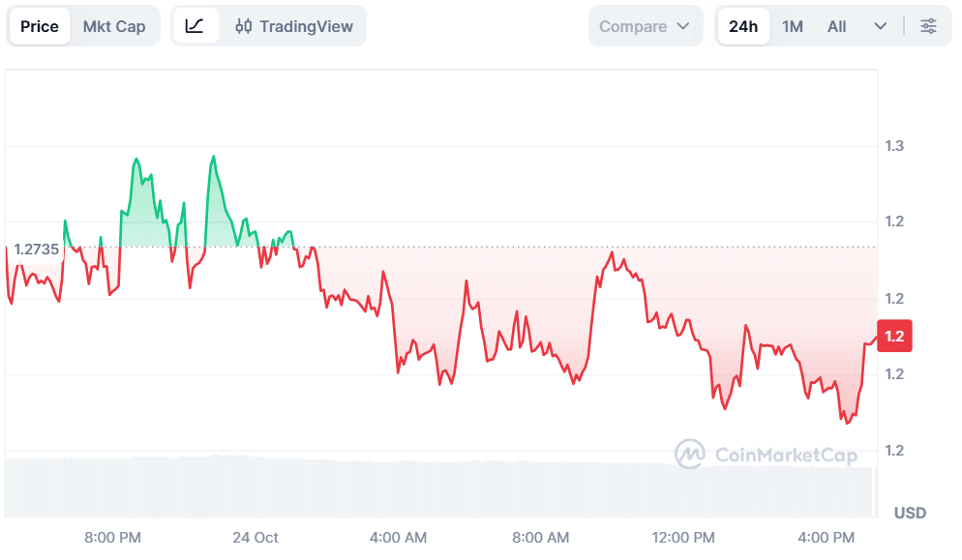Click the volume histogram below the chart
Viewport: 962px width, 560px height.
coord(436,488)
